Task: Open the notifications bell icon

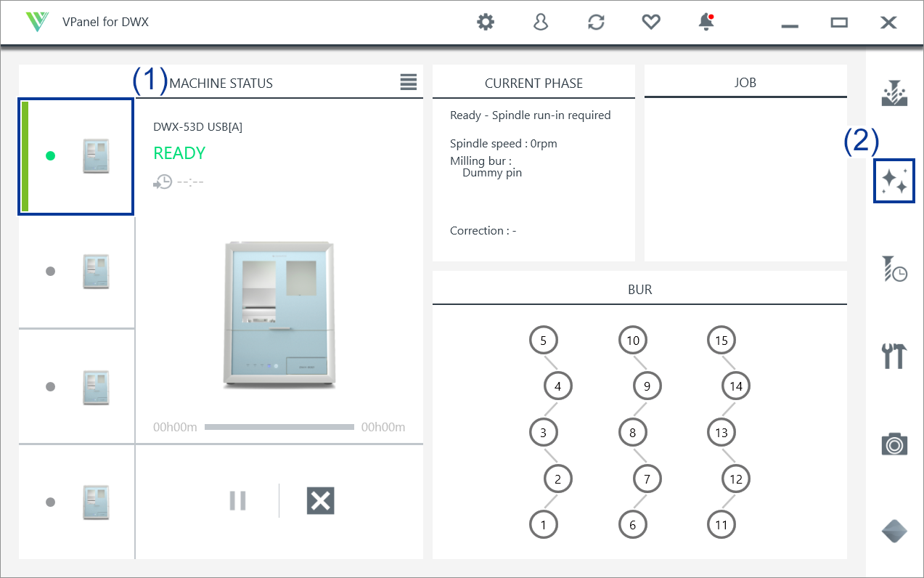Action: (706, 23)
